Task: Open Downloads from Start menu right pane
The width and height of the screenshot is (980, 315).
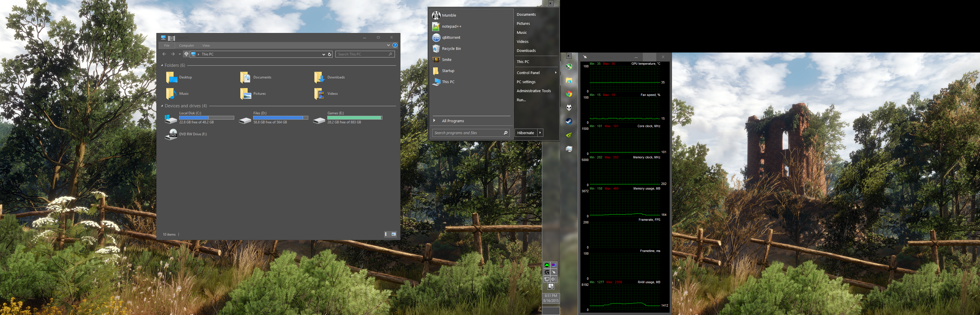Action: 526,50
